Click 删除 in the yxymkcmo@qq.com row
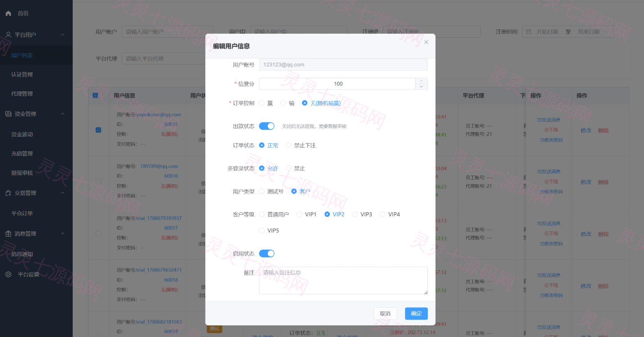Viewport: 644px width, 337px height. [603, 130]
